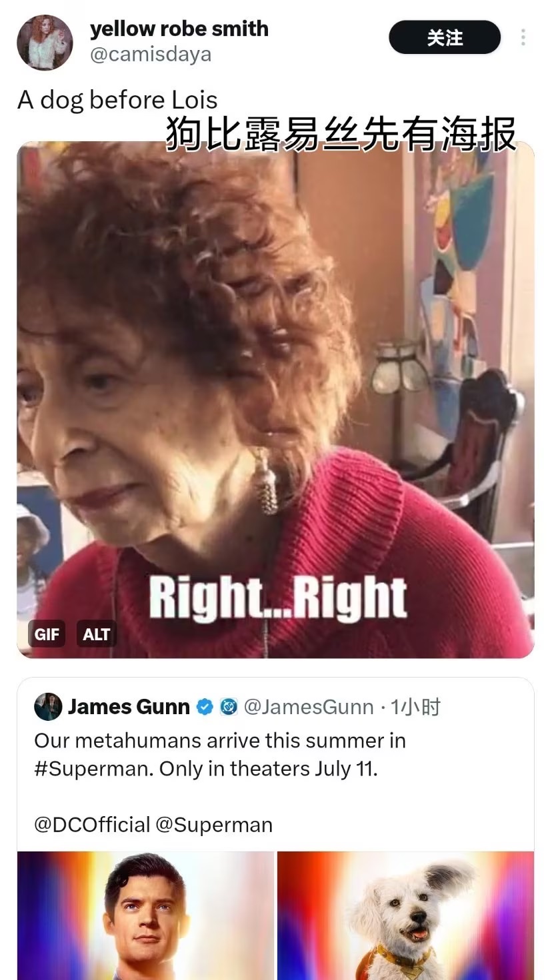
Task: Open the @JamesGunn handle
Action: click(x=309, y=707)
